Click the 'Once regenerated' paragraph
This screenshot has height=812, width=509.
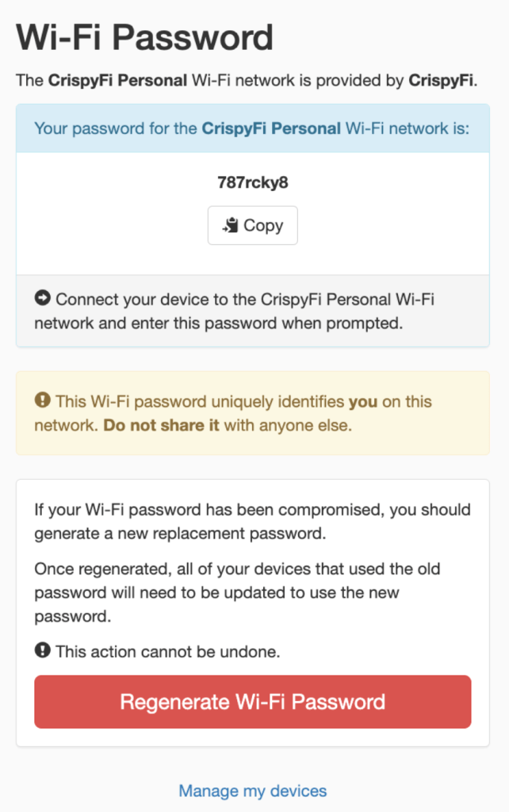tap(238, 592)
